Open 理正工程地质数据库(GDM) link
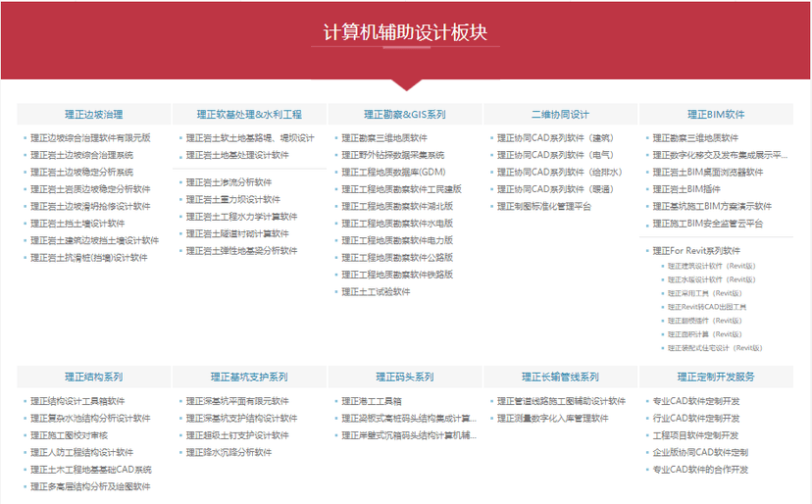812x504 pixels. coord(393,172)
